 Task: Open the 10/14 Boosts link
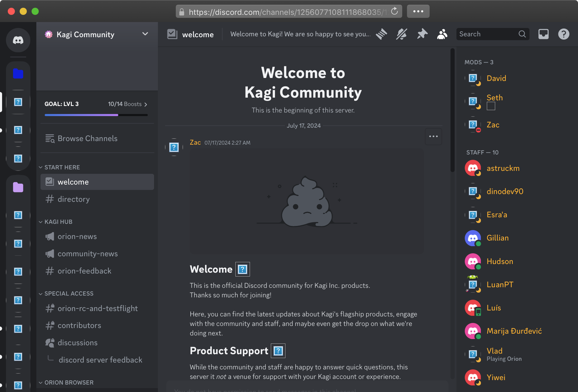(128, 104)
